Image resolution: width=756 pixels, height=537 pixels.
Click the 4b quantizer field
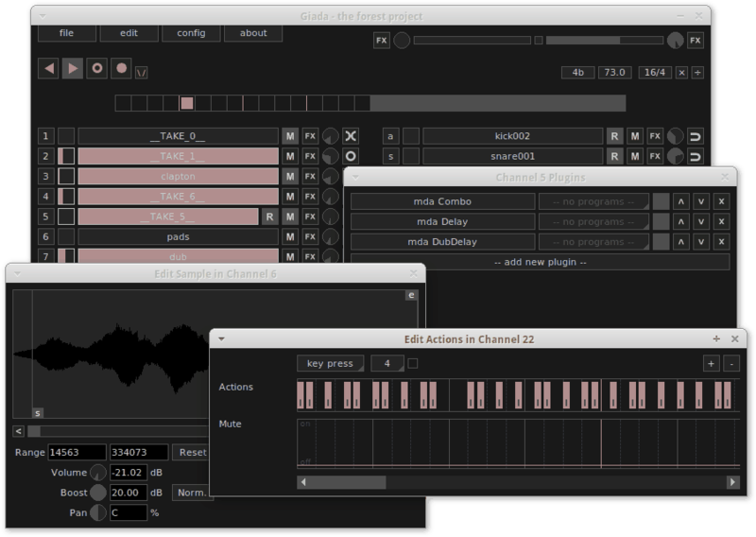point(577,73)
